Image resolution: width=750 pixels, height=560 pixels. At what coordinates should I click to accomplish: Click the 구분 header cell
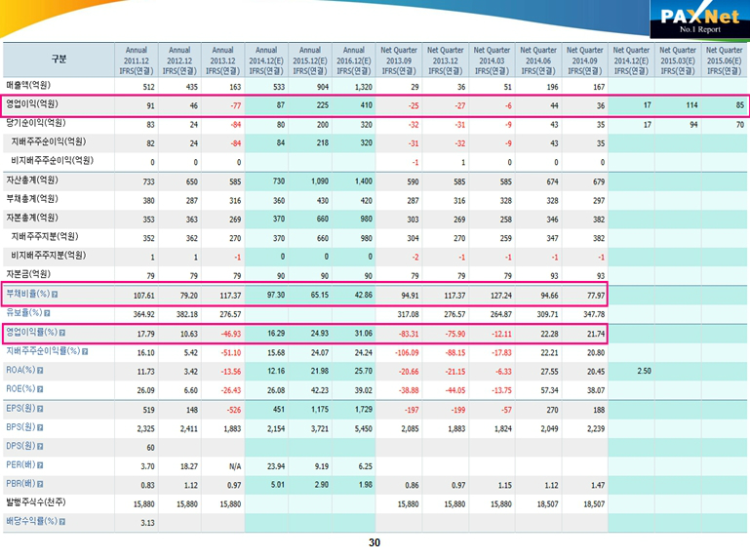pyautogui.click(x=59, y=60)
